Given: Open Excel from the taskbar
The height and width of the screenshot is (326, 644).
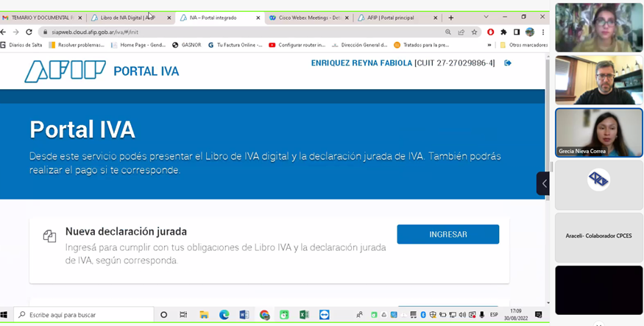Looking at the screenshot, I should pyautogui.click(x=304, y=315).
